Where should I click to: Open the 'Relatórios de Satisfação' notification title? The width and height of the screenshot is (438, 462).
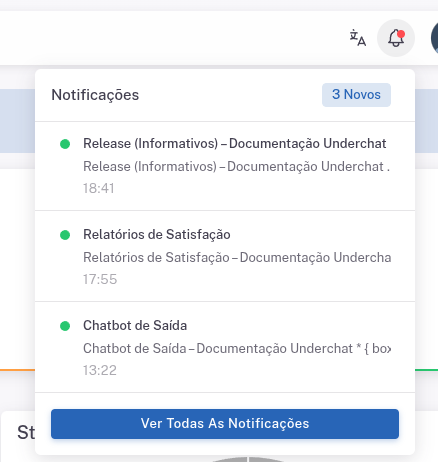point(157,235)
